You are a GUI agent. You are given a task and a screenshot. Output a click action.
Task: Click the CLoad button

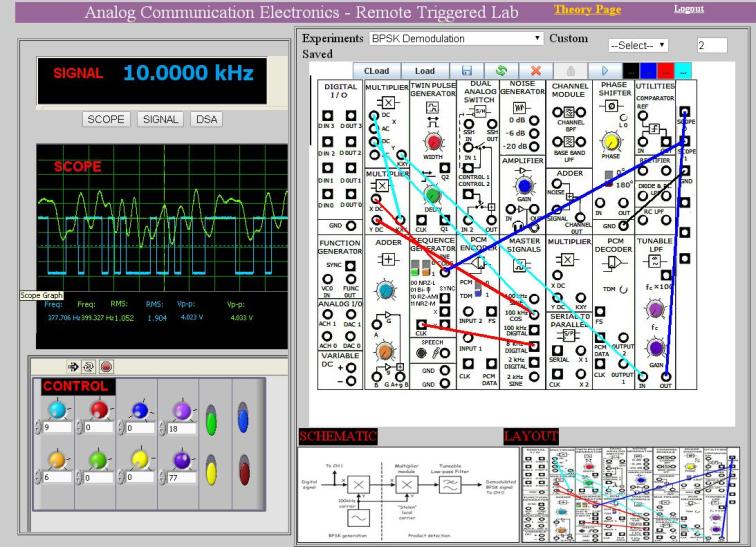[x=377, y=71]
